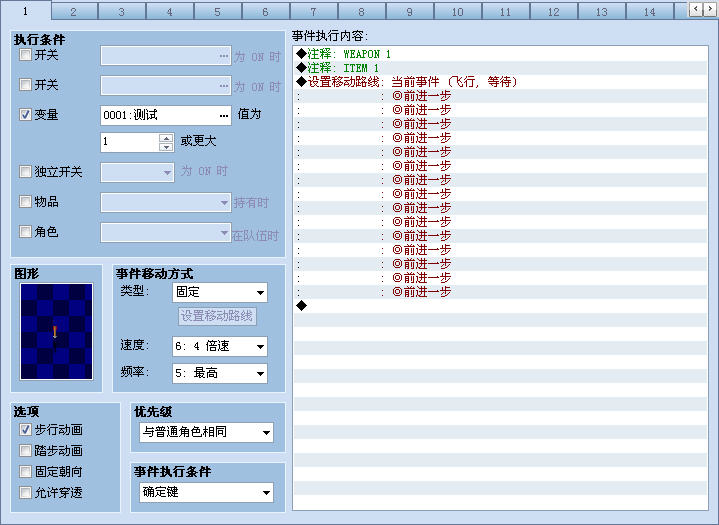The height and width of the screenshot is (525, 719).
Task: Open the 角色 dropdown list
Action: [166, 232]
